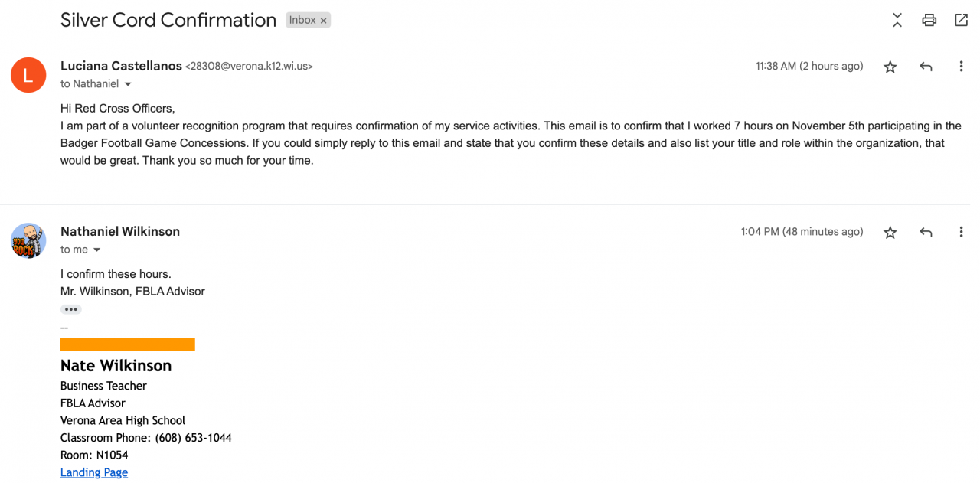Open more options for Luciana's message

961,67
